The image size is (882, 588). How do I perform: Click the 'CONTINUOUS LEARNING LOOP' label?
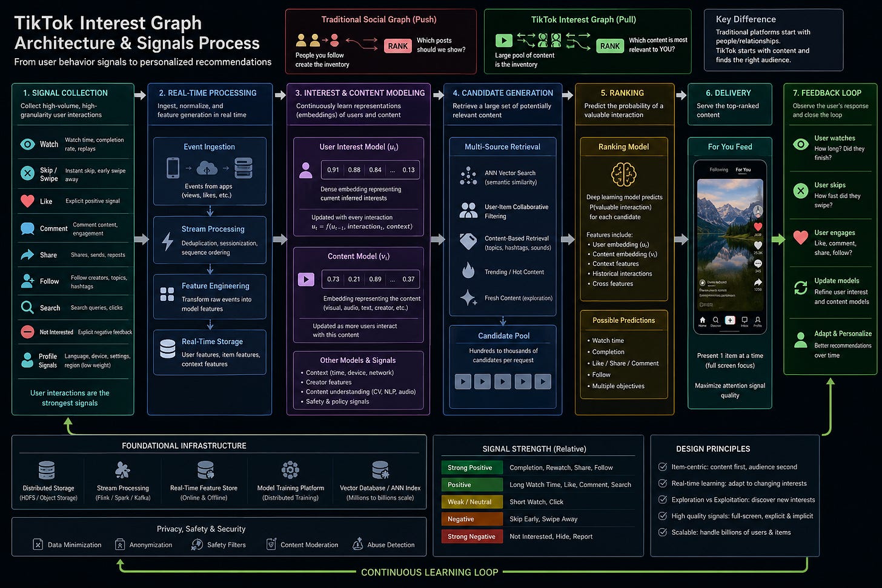[429, 572]
